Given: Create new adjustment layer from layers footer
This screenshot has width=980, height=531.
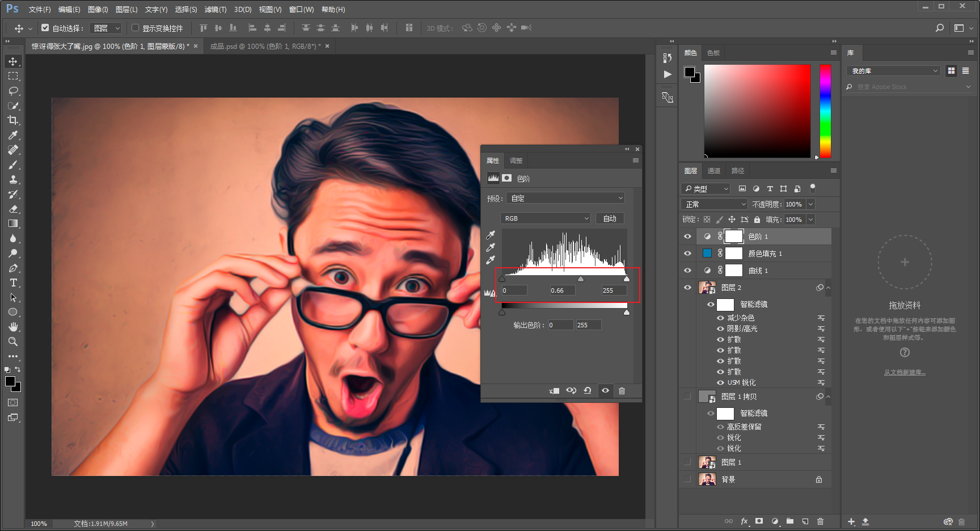Looking at the screenshot, I should [x=775, y=521].
